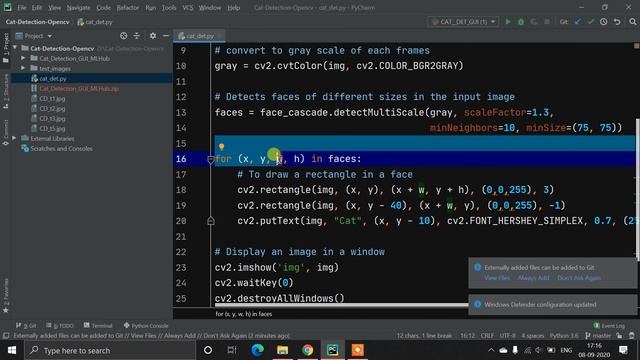The width and height of the screenshot is (640, 360).
Task: Click View Files link in Git notification
Action: click(497, 278)
